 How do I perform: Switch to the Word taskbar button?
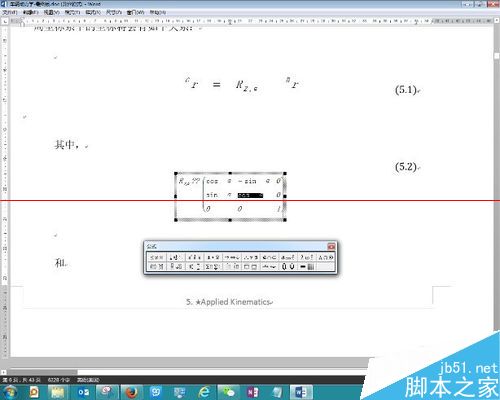click(301, 392)
